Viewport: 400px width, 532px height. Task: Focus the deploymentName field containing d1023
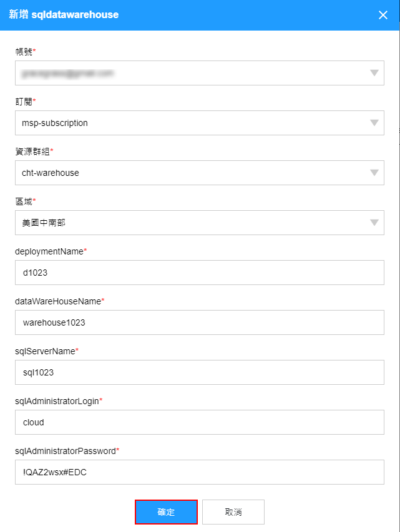pyautogui.click(x=200, y=273)
